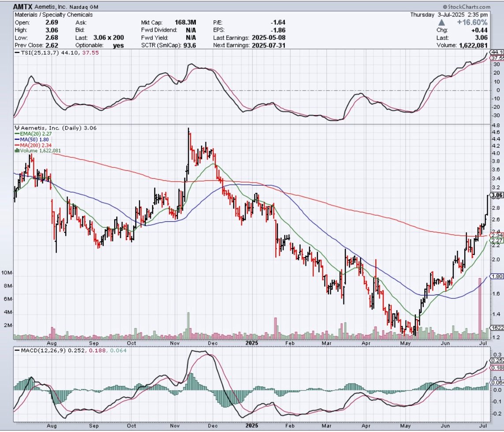The height and width of the screenshot is (432, 504).
Task: Click the 3.06 last price axis tag
Action: tap(497, 195)
